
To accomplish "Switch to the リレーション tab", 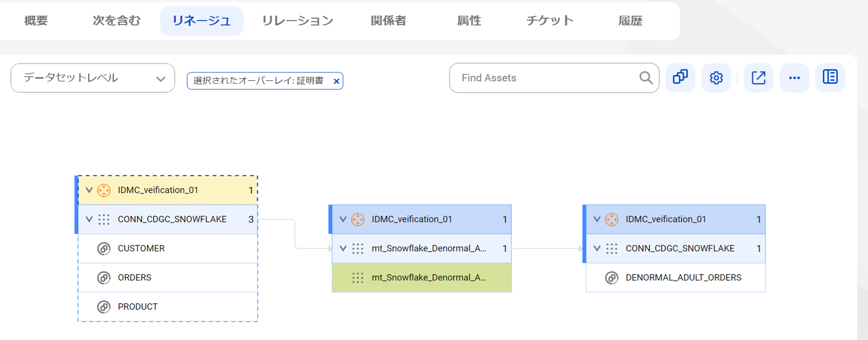I will click(298, 21).
